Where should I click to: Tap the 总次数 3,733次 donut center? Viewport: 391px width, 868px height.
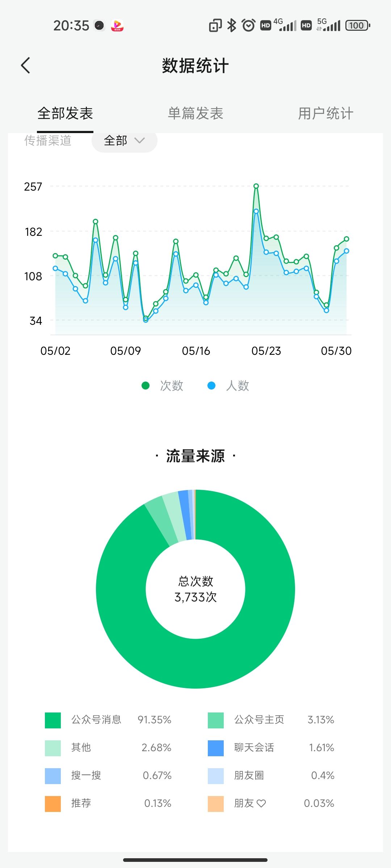point(195,589)
